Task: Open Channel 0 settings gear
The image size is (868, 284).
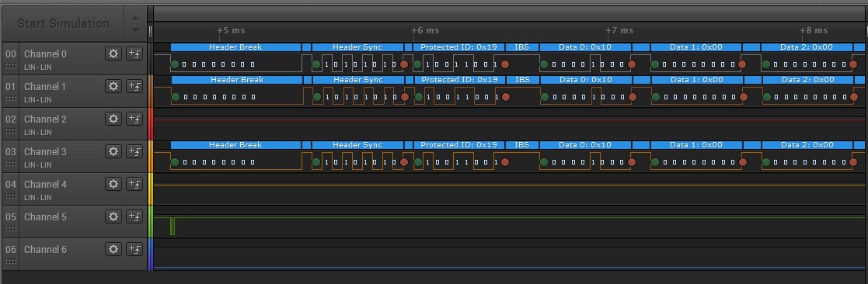Action: click(113, 54)
